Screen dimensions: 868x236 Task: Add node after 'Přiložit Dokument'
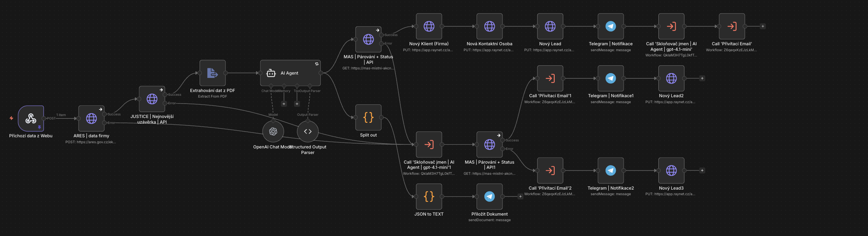point(520,197)
